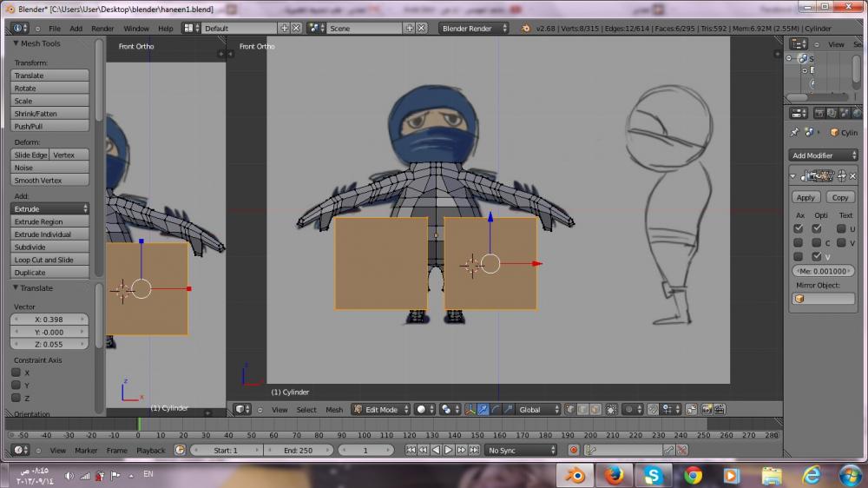Click the pin icon in Properties panel

click(794, 133)
